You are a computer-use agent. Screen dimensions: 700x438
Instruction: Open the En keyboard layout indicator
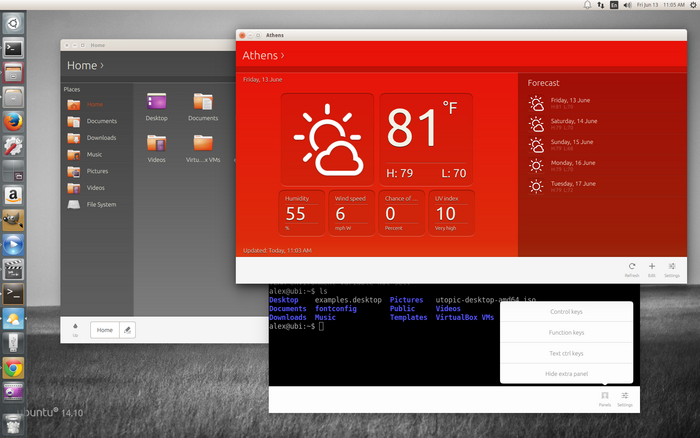(615, 6)
